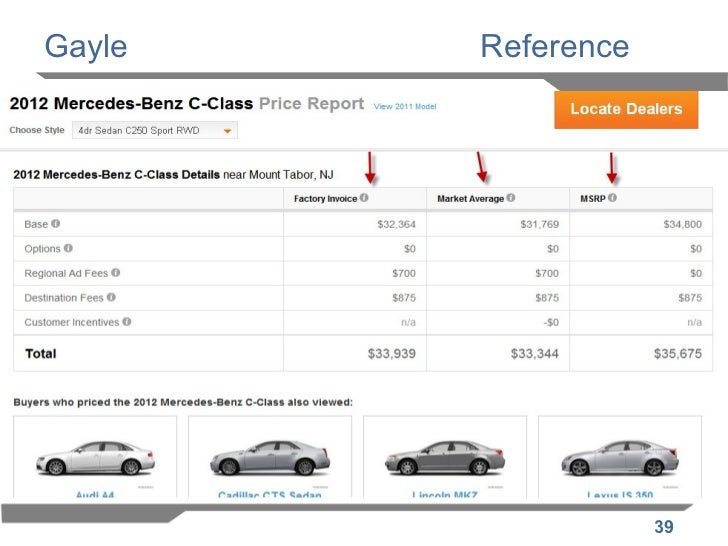This screenshot has height=546, width=728.
Task: Open the View 2011 Model link
Action: [x=405, y=106]
